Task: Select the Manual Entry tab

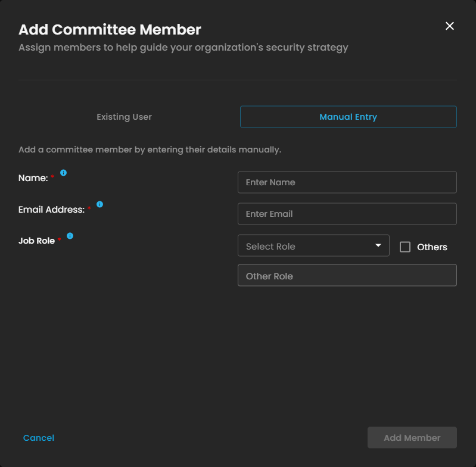Action: click(348, 117)
